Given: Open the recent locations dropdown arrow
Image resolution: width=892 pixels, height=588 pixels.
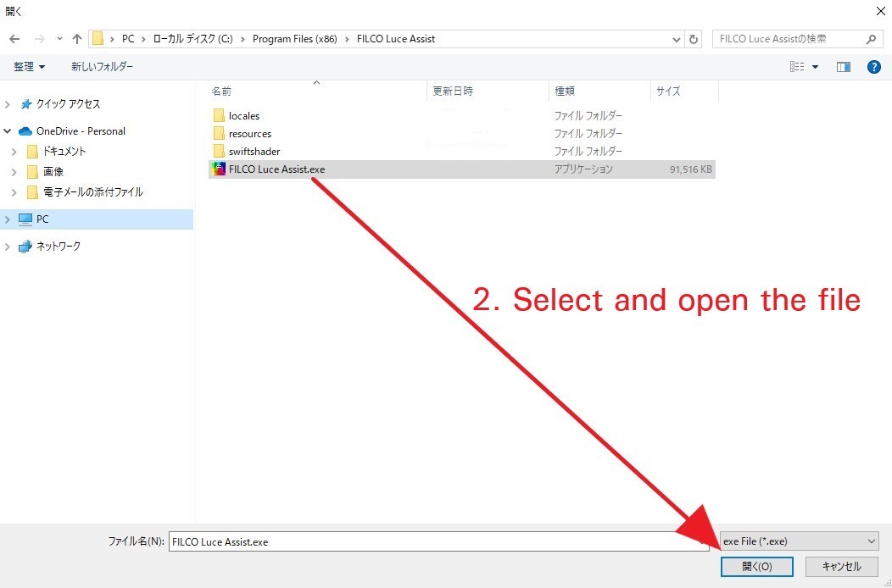Looking at the screenshot, I should [x=59, y=39].
